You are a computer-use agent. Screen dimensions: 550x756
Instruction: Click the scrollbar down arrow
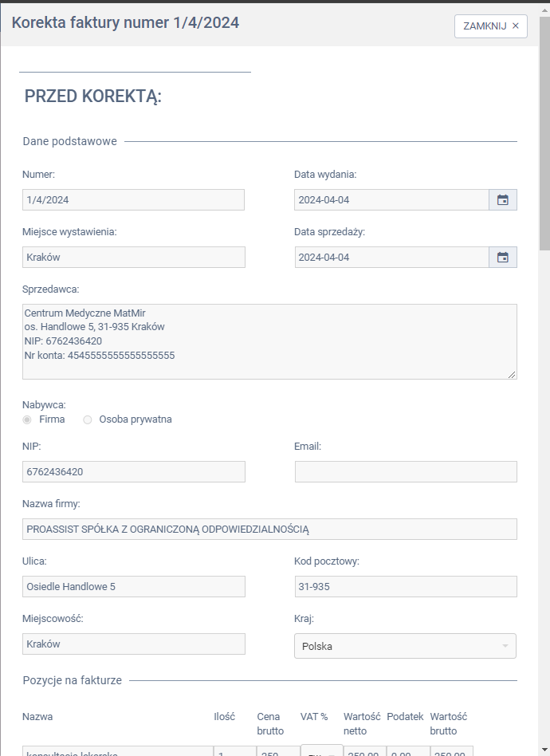point(544,750)
